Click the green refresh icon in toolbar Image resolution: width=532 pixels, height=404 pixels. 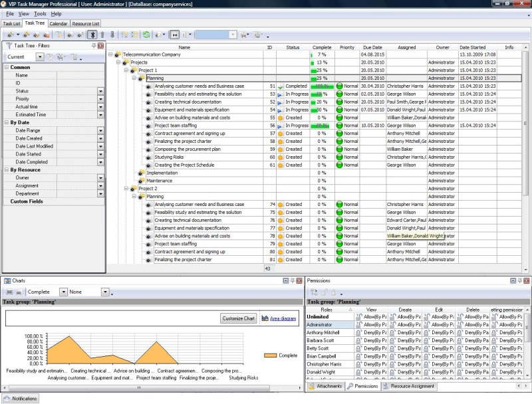(x=146, y=34)
